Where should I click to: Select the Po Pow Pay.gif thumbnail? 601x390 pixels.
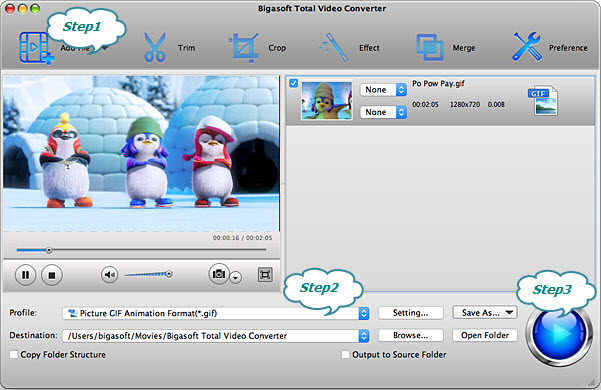pyautogui.click(x=327, y=100)
